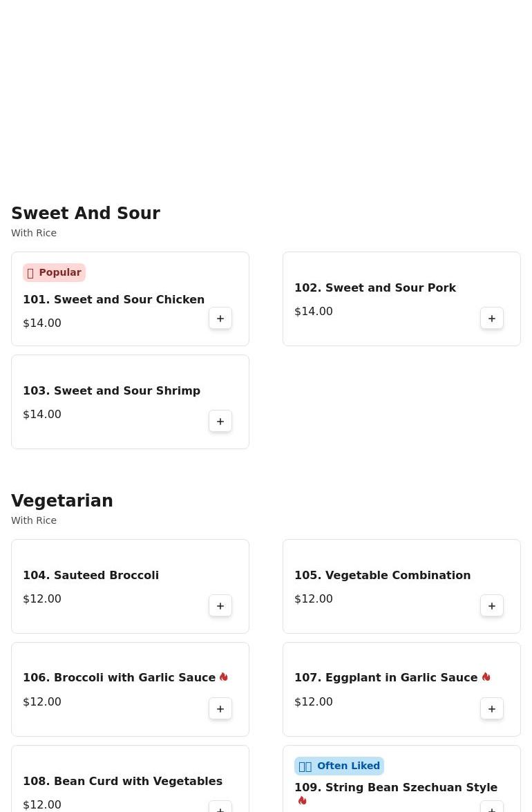Add 102. Sweet and Sour Pork with plus
Screen dimensions: 532x812
(492, 319)
